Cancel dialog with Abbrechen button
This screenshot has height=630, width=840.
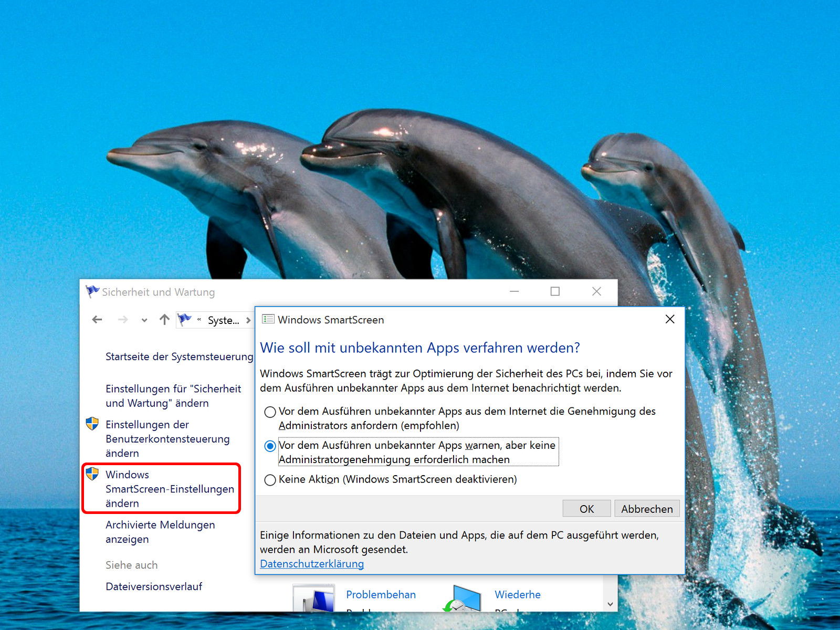pos(647,509)
